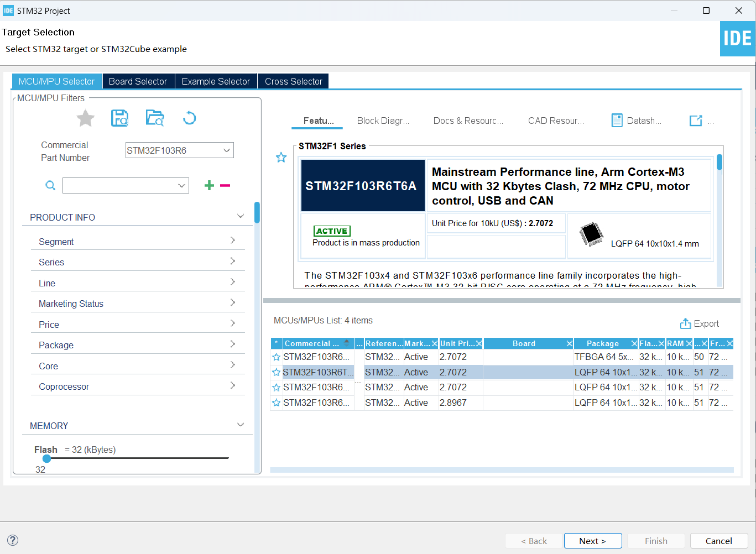The image size is (756, 554).
Task: Click the horizontal scrollbar below the MCU list
Action: click(x=502, y=470)
